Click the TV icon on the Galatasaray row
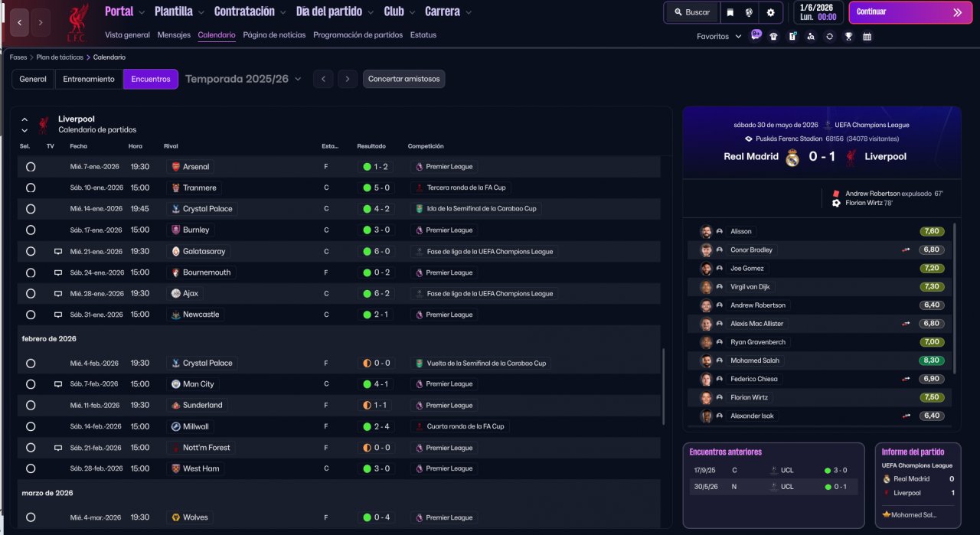Screen dimensions: 980x535 pyautogui.click(x=57, y=251)
